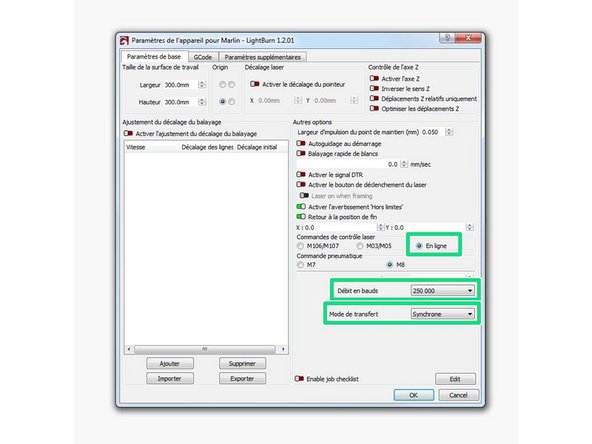
Task: Click the Largeur 300.0mm field
Action: click(x=180, y=85)
